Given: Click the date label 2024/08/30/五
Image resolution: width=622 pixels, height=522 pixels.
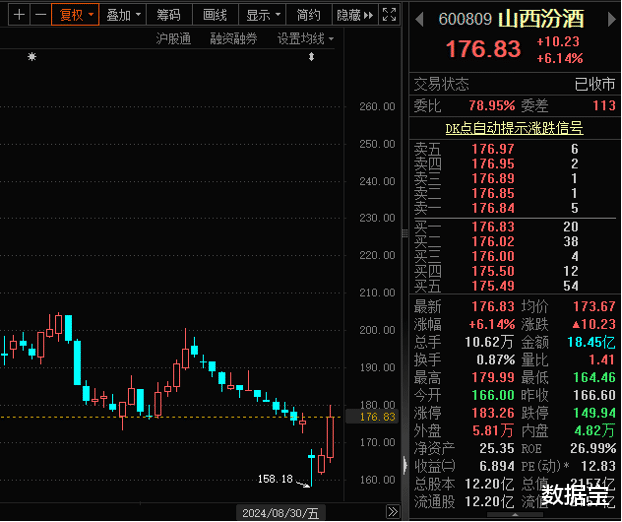Looking at the screenshot, I should click(x=280, y=513).
